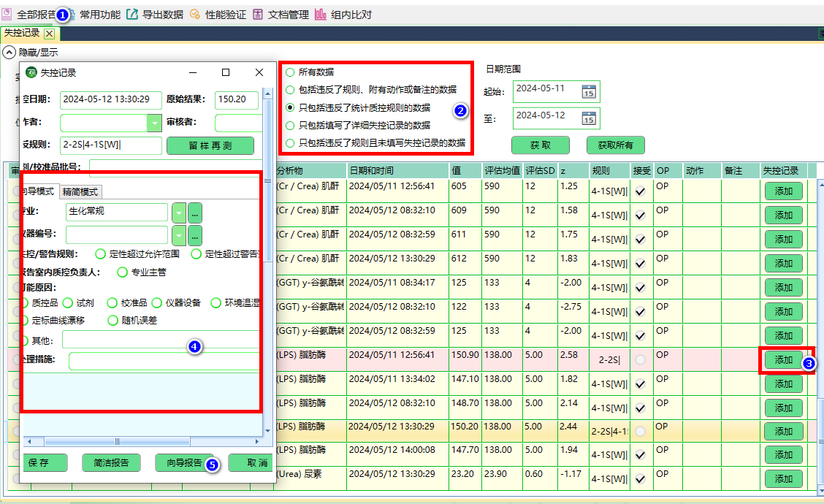The image size is (824, 504).
Task: Choose 随机误差 as the possible cause
Action: tap(115, 319)
